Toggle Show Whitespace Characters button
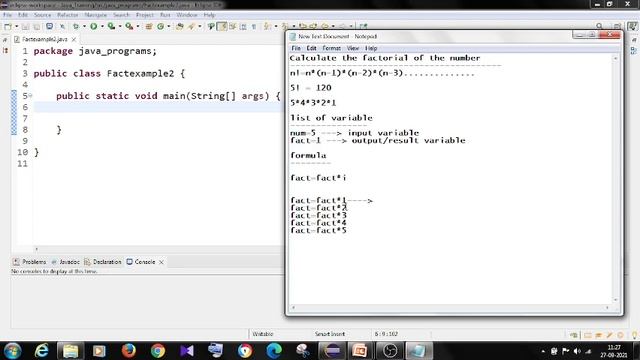The height and width of the screenshot is (360, 640). (254, 27)
